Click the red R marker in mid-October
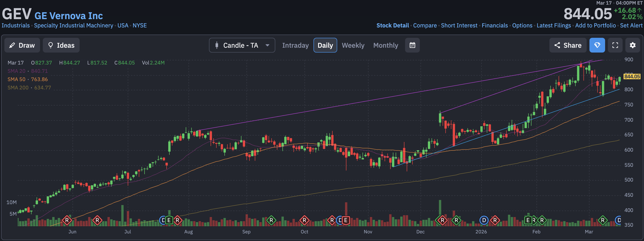The height and width of the screenshot is (241, 644). coord(332,220)
